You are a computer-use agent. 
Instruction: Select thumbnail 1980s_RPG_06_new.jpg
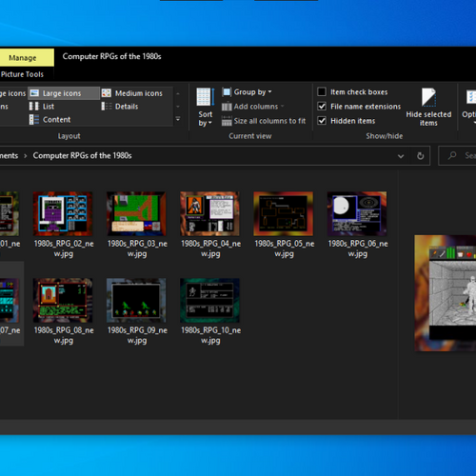pyautogui.click(x=357, y=213)
